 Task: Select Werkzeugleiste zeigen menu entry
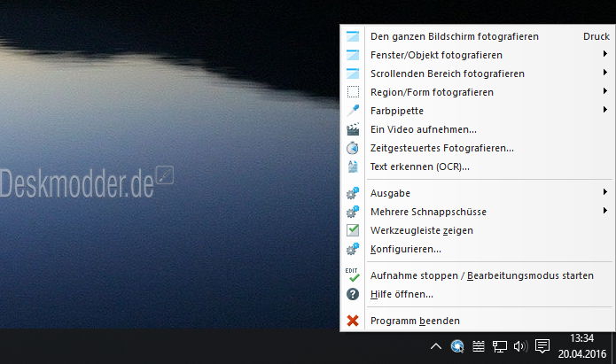(x=477, y=230)
